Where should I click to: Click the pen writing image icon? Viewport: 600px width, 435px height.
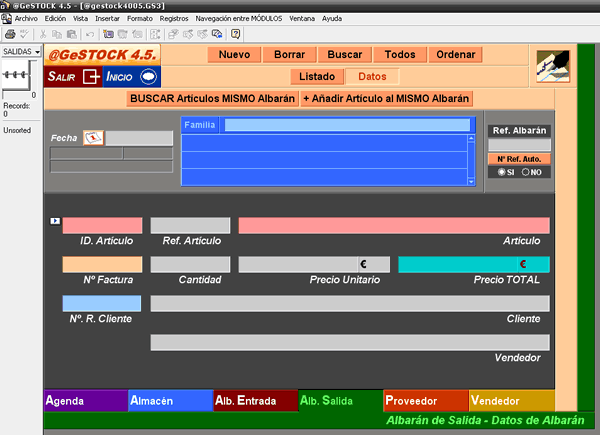click(553, 66)
